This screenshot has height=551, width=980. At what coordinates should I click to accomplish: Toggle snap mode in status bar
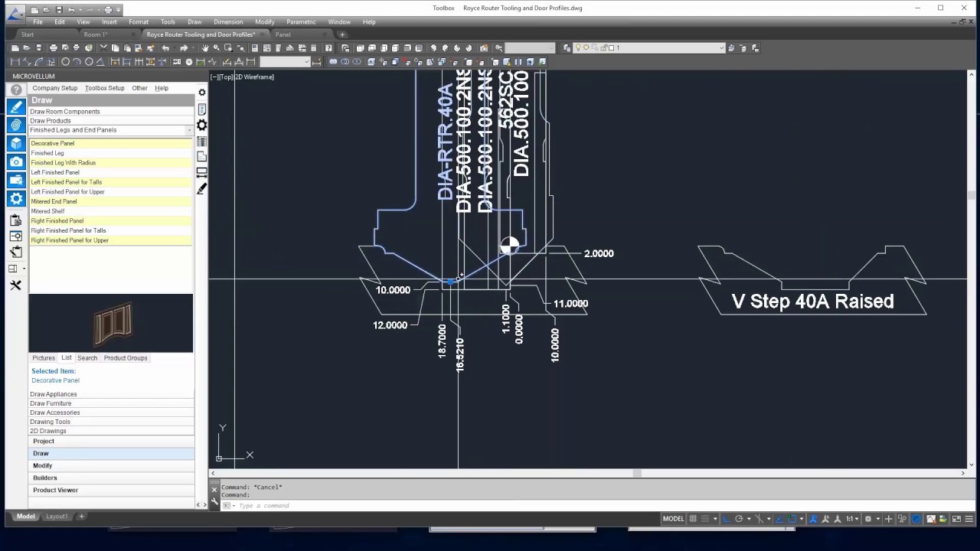point(705,519)
